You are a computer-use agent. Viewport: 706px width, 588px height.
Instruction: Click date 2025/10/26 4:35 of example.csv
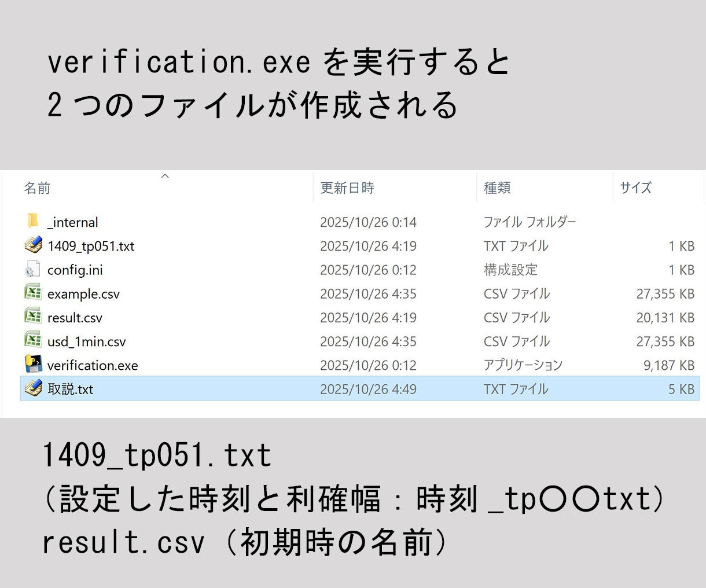[x=368, y=294]
